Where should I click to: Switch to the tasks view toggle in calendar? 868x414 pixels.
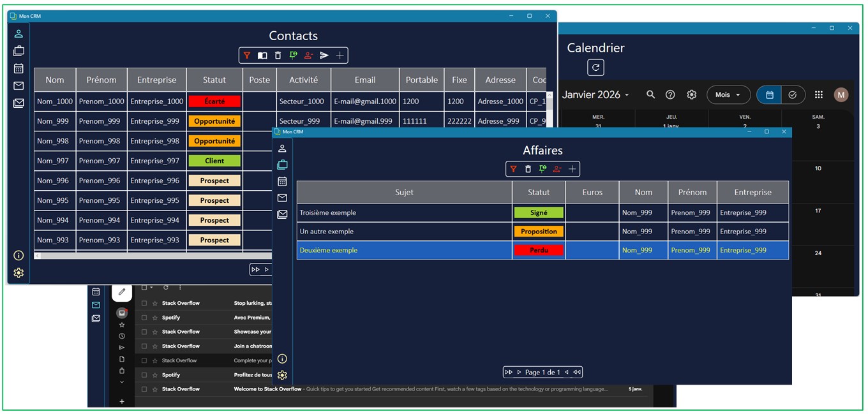(793, 95)
